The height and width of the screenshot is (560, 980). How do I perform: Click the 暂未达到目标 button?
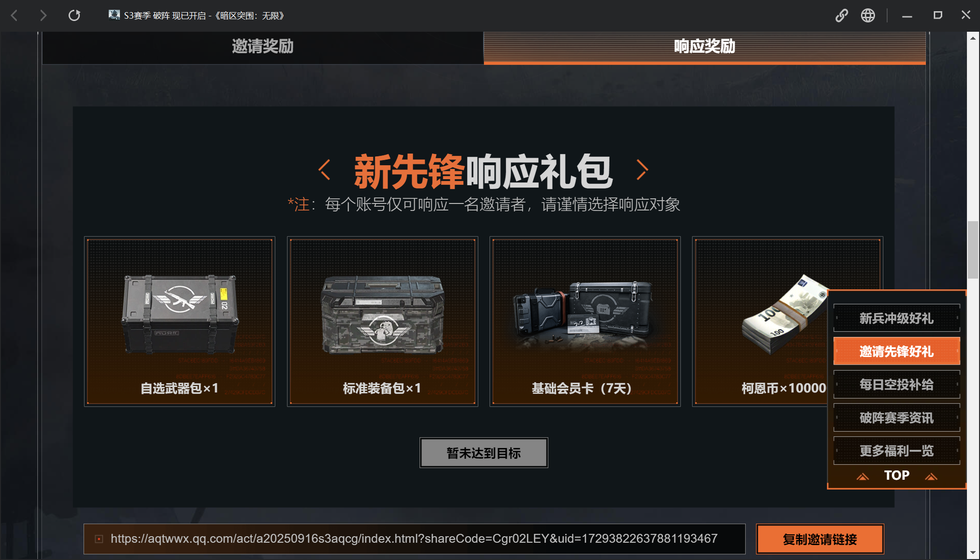click(x=483, y=453)
